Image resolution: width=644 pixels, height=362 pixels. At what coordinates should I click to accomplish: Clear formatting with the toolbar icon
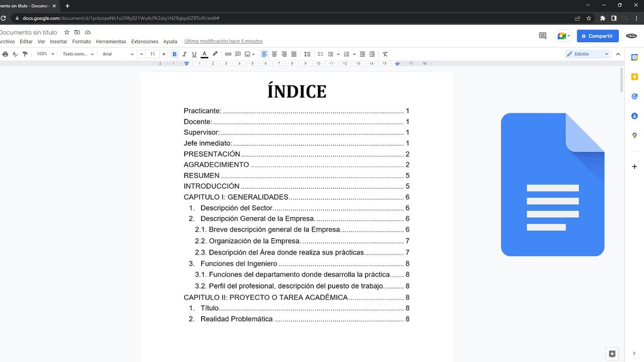385,54
